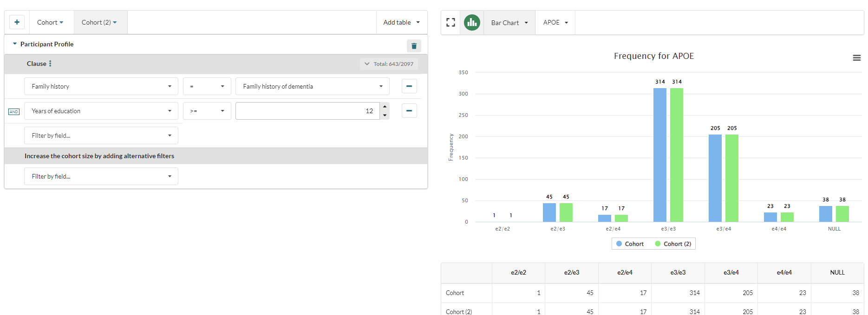Toggle Cohort (2) series in legend
The width and height of the screenshot is (868, 315).
[x=673, y=244]
